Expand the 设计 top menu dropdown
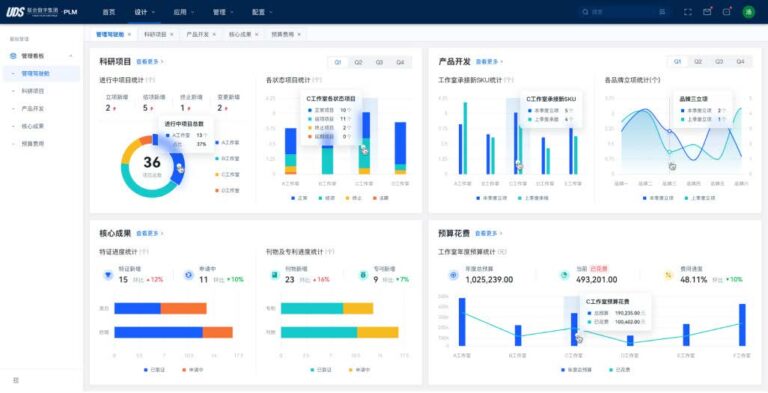 [x=144, y=12]
